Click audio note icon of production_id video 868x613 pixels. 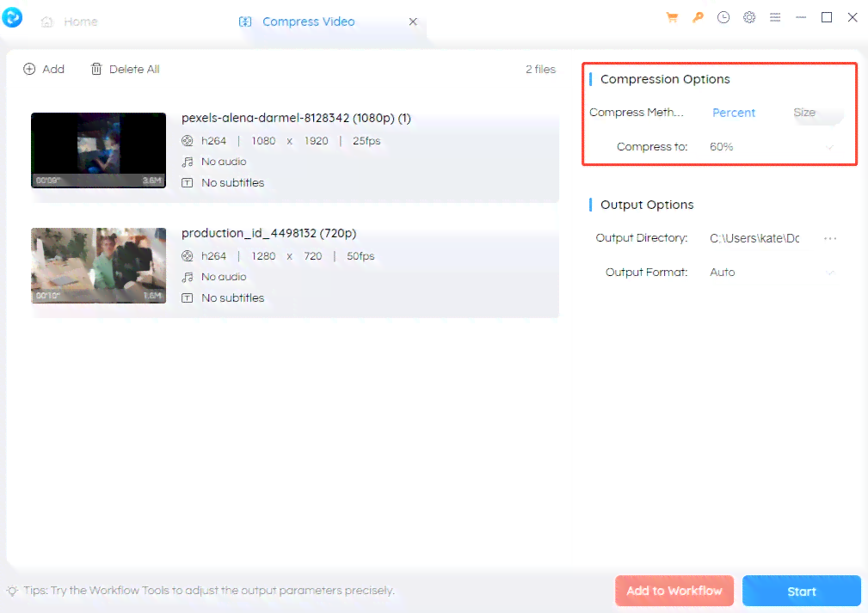(188, 277)
